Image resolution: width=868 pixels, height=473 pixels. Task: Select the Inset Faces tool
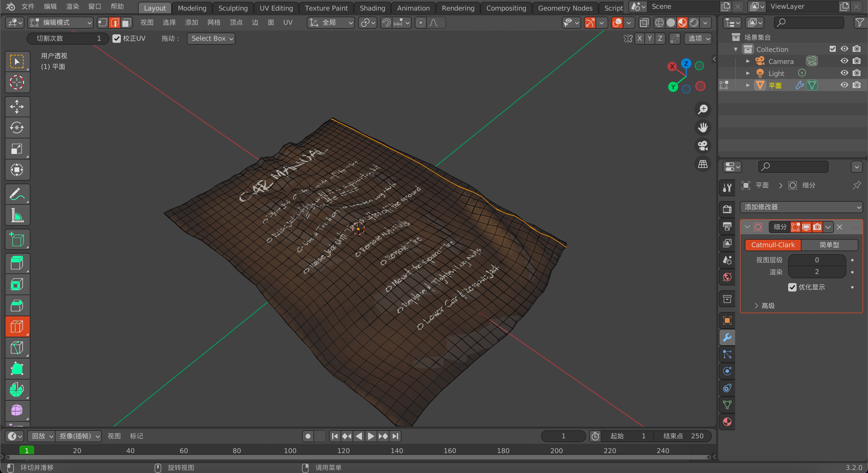pyautogui.click(x=17, y=284)
